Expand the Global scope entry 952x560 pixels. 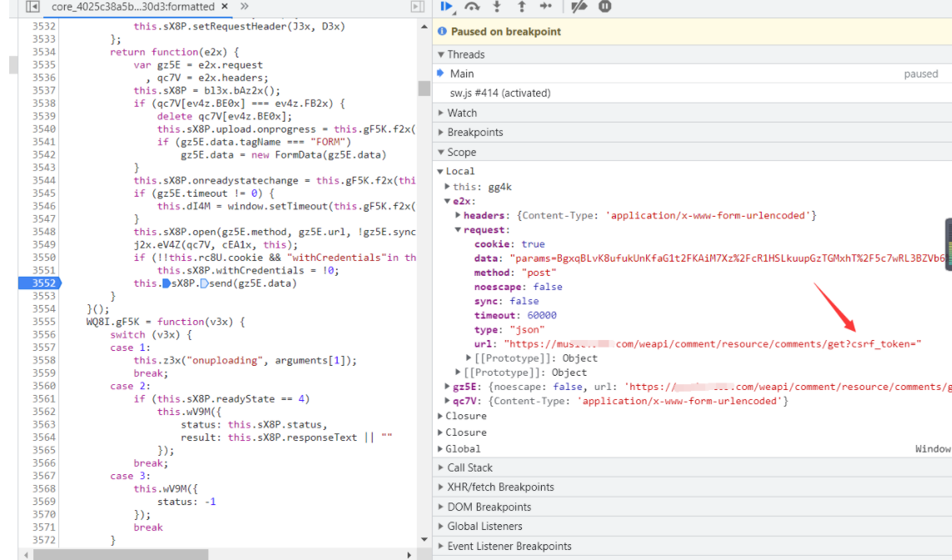coord(440,449)
